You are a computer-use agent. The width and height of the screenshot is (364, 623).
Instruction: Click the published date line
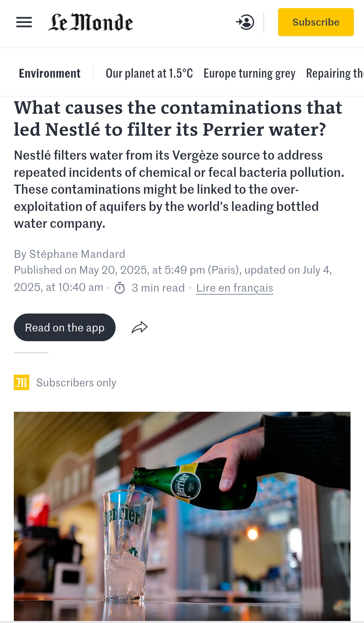[173, 270]
